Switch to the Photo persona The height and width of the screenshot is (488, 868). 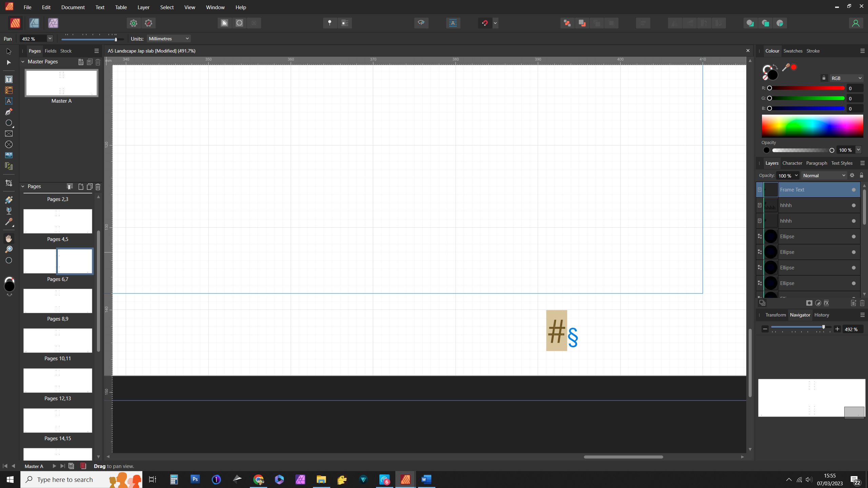(x=53, y=23)
